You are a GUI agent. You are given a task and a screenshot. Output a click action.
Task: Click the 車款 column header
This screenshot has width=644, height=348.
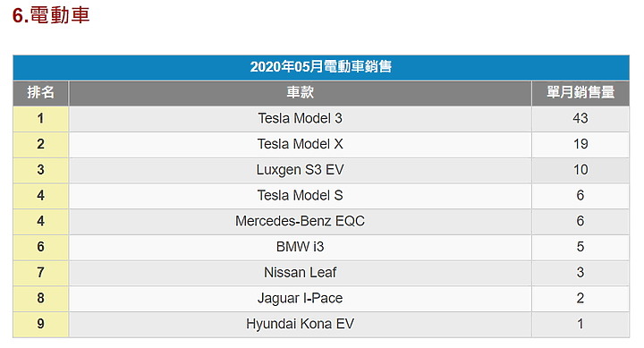pyautogui.click(x=301, y=92)
